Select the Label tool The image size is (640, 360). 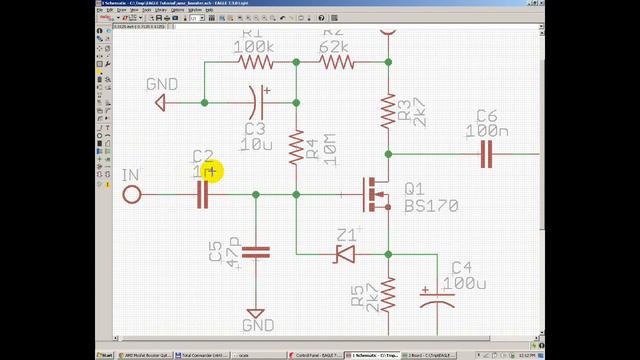coord(108,159)
